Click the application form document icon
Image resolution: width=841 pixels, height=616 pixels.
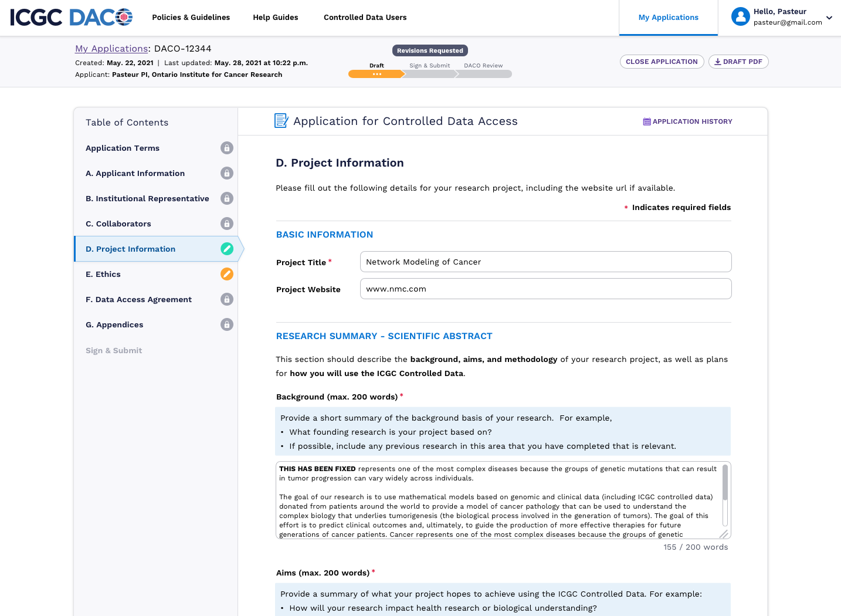(282, 121)
